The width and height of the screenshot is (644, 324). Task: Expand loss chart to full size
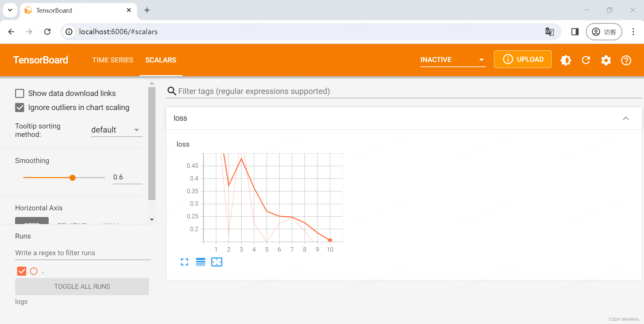[185, 262]
